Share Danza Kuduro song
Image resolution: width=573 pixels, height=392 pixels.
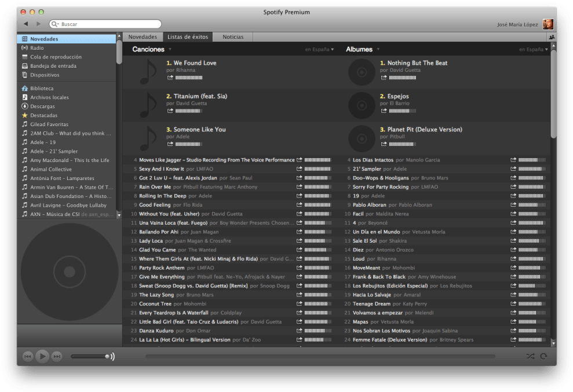300,331
